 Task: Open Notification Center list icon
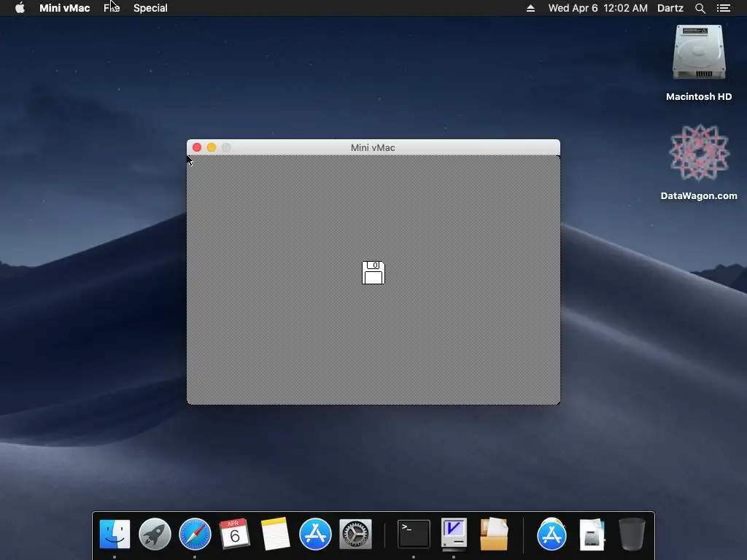click(723, 8)
